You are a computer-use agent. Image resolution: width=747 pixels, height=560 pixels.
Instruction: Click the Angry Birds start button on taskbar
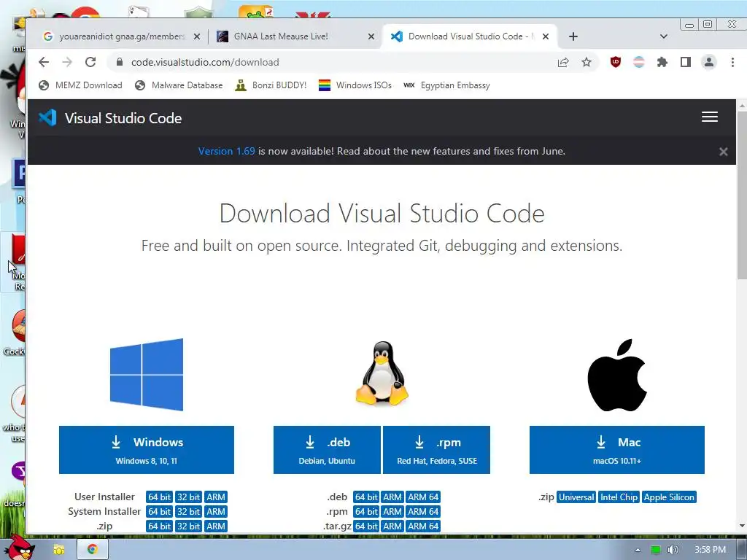pos(19,548)
